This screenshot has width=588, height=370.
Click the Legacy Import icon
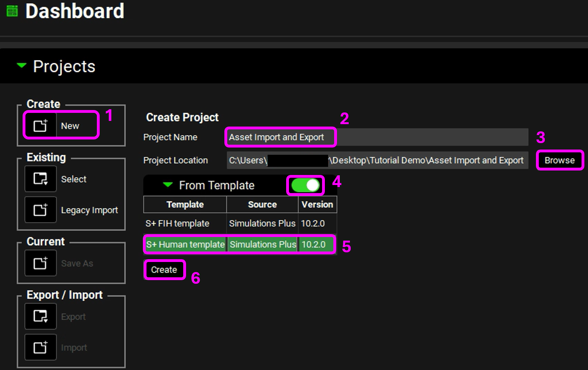point(40,210)
